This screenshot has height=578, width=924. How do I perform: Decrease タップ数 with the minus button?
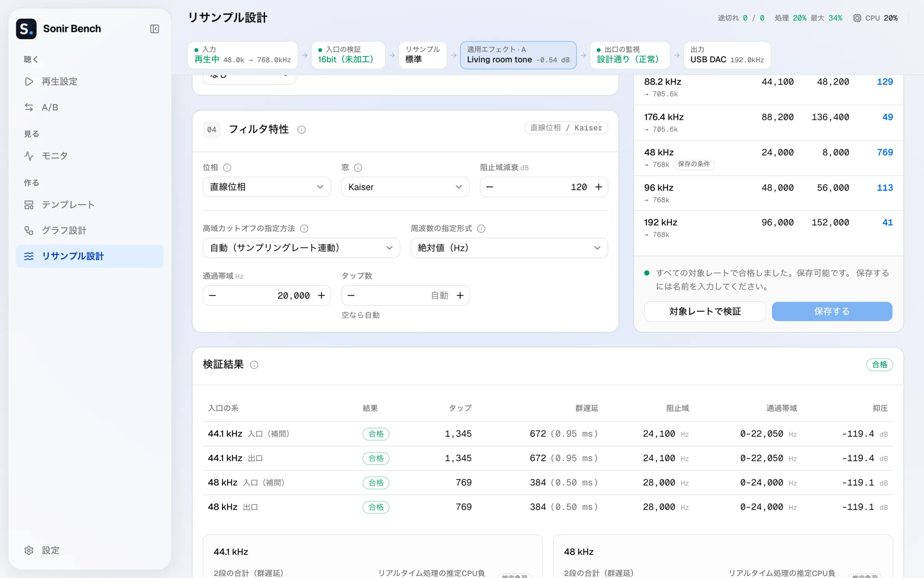pos(351,296)
